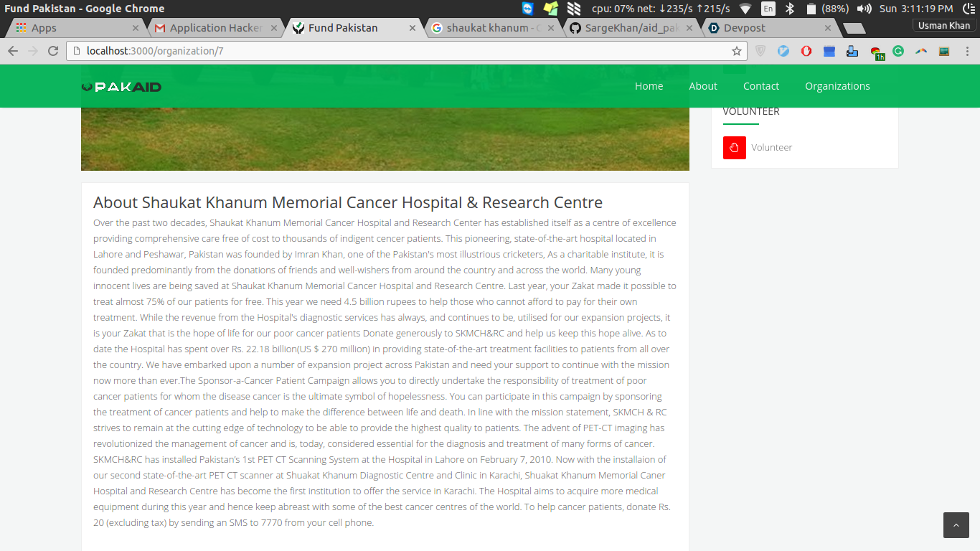Bookmark this page with the star icon
Image resolution: width=980 pixels, height=551 pixels.
point(736,51)
